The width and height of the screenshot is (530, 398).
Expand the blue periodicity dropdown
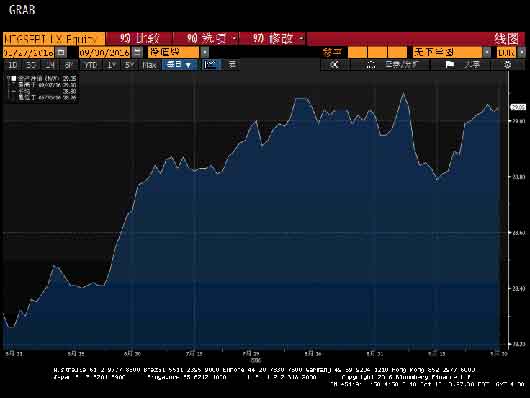tap(179, 64)
